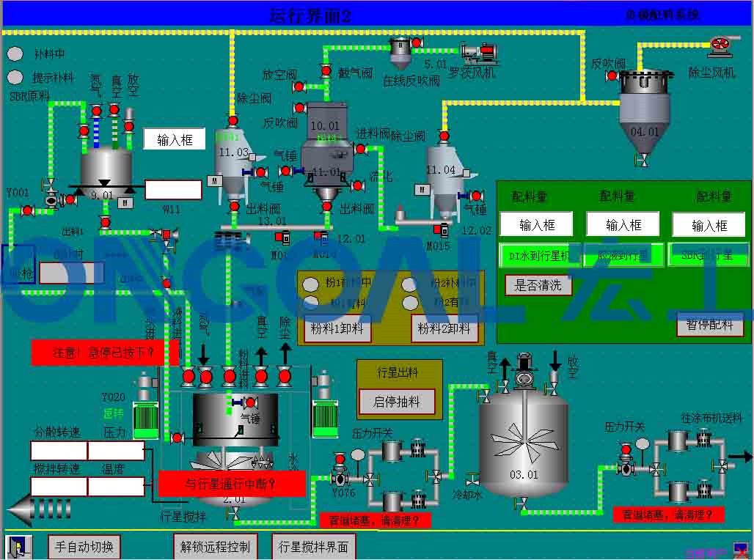Viewport: 754px width, 560px height.
Task: Open the 行星搅拌界面 screen
Action: tap(313, 547)
